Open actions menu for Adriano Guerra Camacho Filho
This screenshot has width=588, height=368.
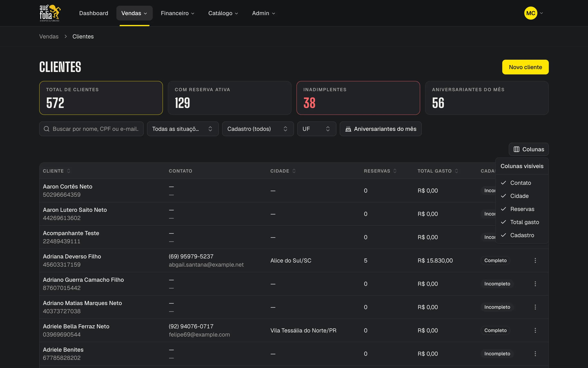pyautogui.click(x=535, y=284)
